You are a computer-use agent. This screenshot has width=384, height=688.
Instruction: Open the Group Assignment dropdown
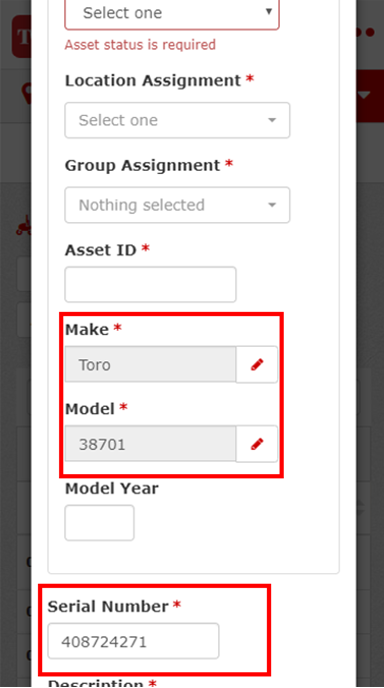177,205
